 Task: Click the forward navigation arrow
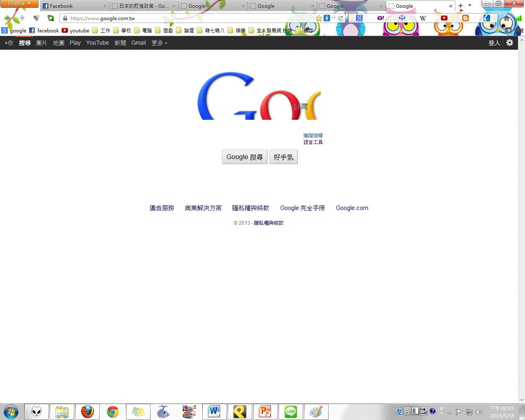[22, 18]
